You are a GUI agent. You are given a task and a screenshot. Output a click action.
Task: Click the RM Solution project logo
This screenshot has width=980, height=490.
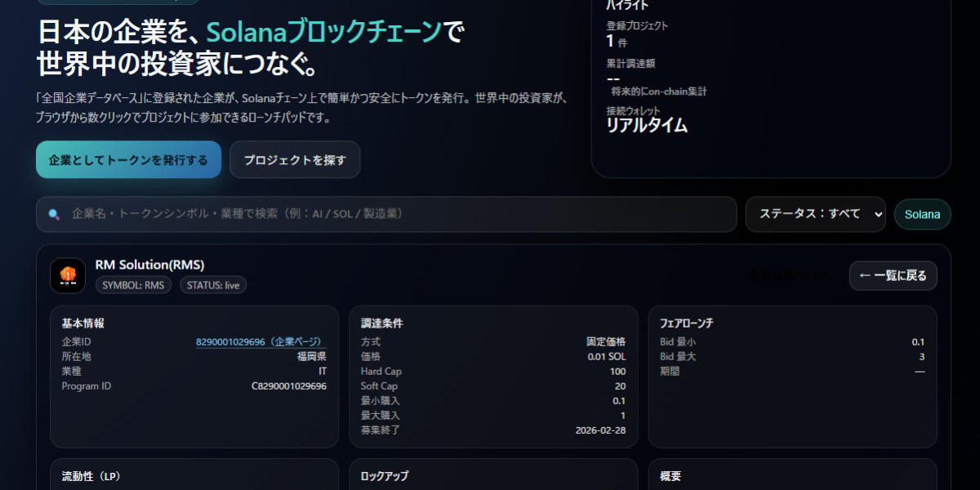(68, 276)
